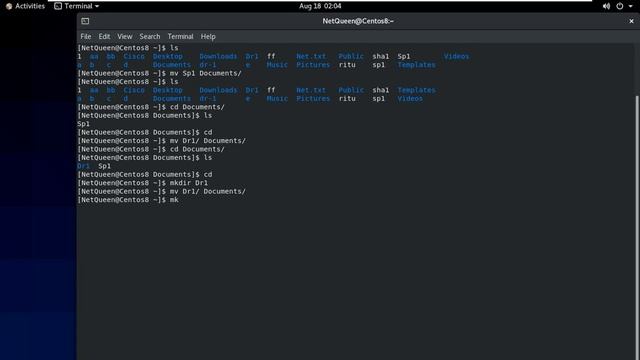Click the volume speaker icon in top bar
The height and width of the screenshot is (360, 640).
606,6
